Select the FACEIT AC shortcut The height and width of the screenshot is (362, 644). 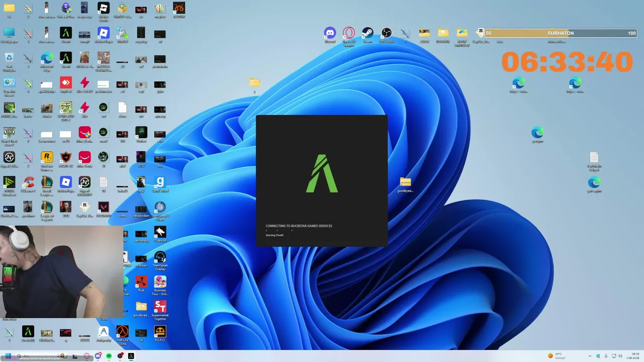tap(65, 160)
